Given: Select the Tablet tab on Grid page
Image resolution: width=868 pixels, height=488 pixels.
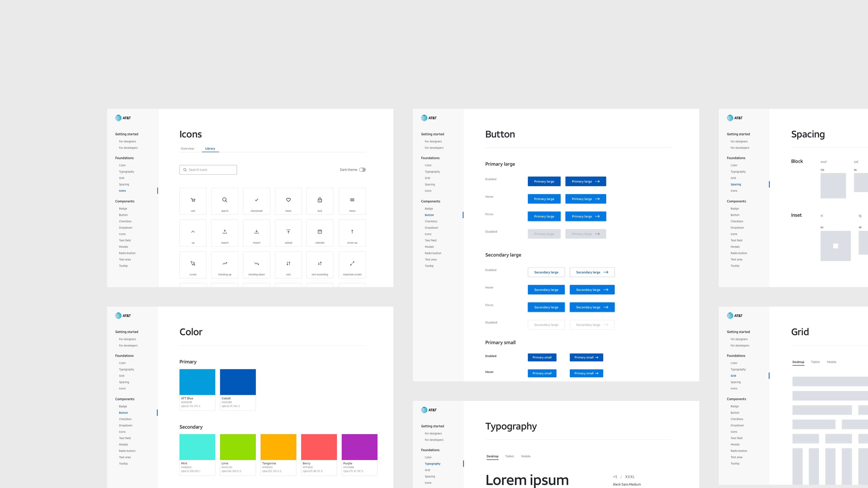Looking at the screenshot, I should [x=815, y=362].
